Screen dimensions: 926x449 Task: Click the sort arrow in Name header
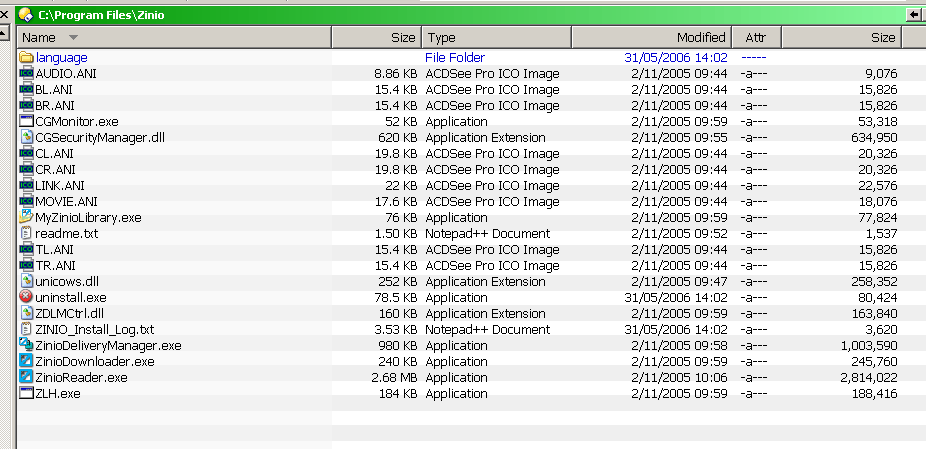[73, 37]
